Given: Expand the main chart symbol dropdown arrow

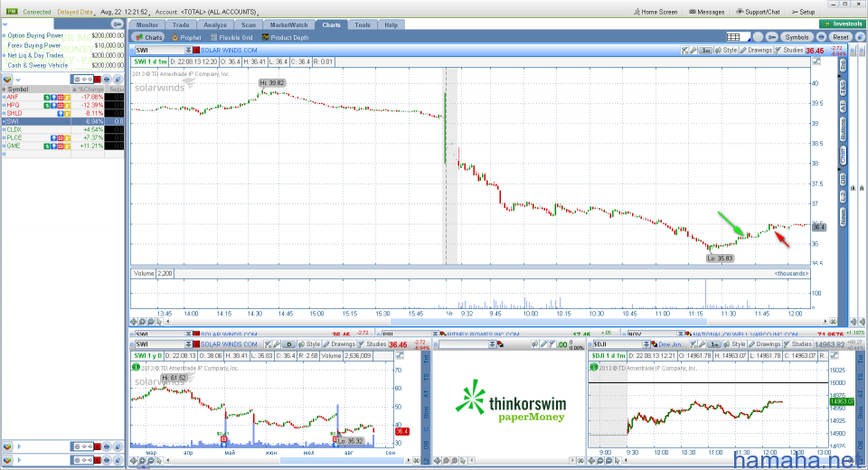Looking at the screenshot, I should click(188, 50).
